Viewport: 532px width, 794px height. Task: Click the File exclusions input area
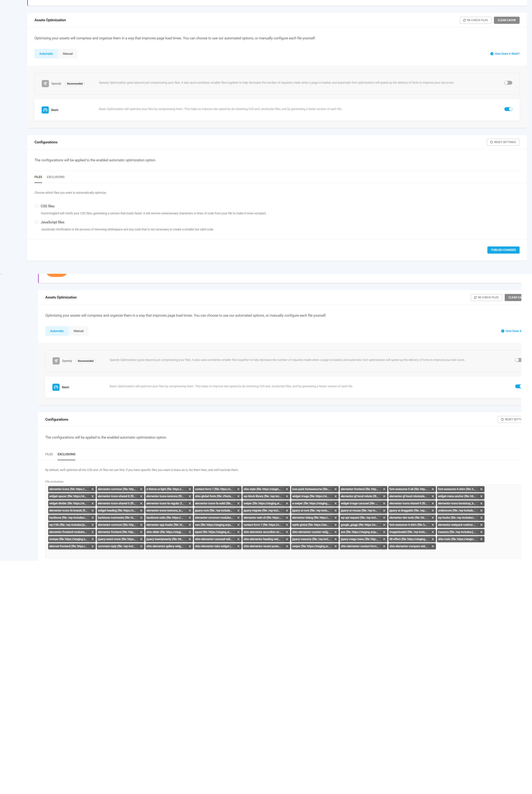[x=283, y=521]
